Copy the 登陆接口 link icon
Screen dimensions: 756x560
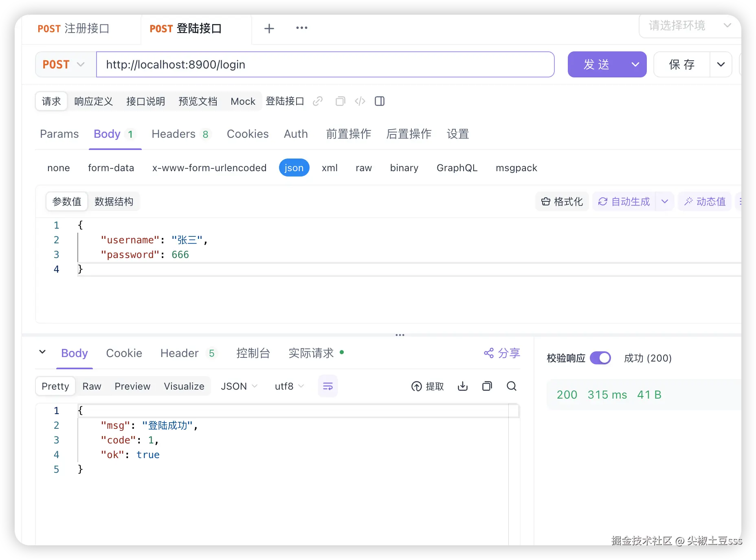click(x=318, y=101)
